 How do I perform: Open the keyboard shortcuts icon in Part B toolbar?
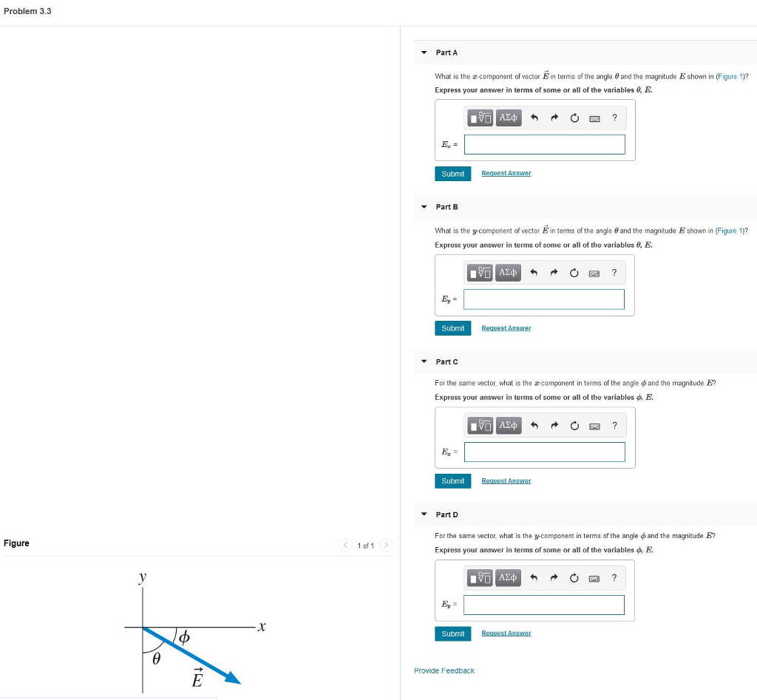click(594, 272)
